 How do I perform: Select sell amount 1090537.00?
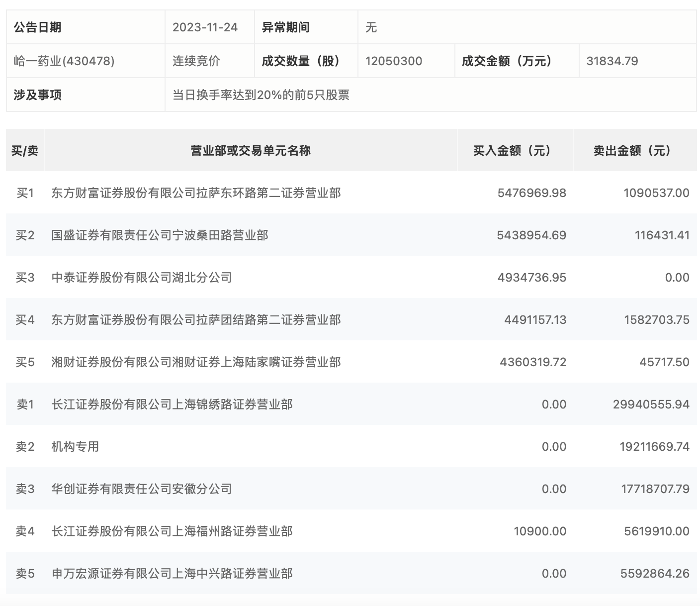pyautogui.click(x=657, y=193)
